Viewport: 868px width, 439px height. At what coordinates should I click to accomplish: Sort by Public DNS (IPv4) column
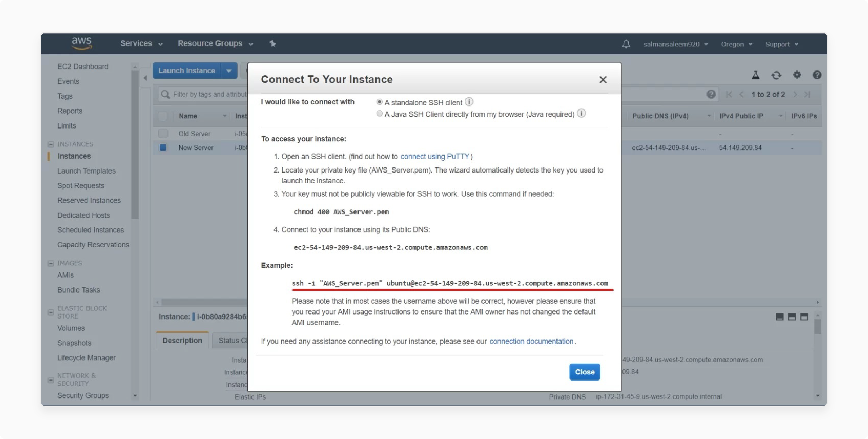709,116
